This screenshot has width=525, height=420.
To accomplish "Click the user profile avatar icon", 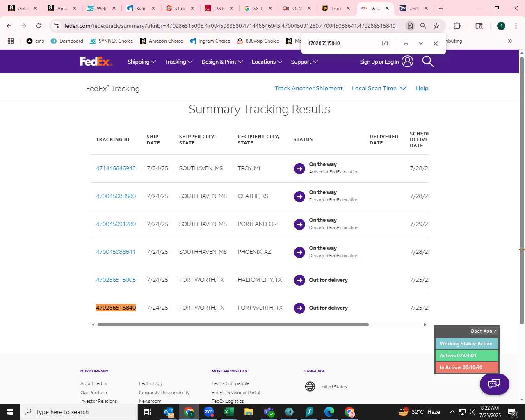I will point(407,62).
